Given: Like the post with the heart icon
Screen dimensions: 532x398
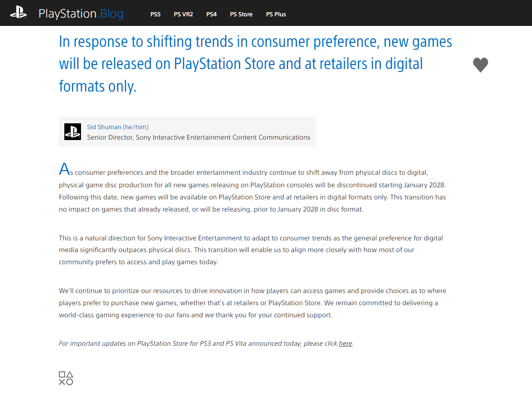Looking at the screenshot, I should (480, 65).
